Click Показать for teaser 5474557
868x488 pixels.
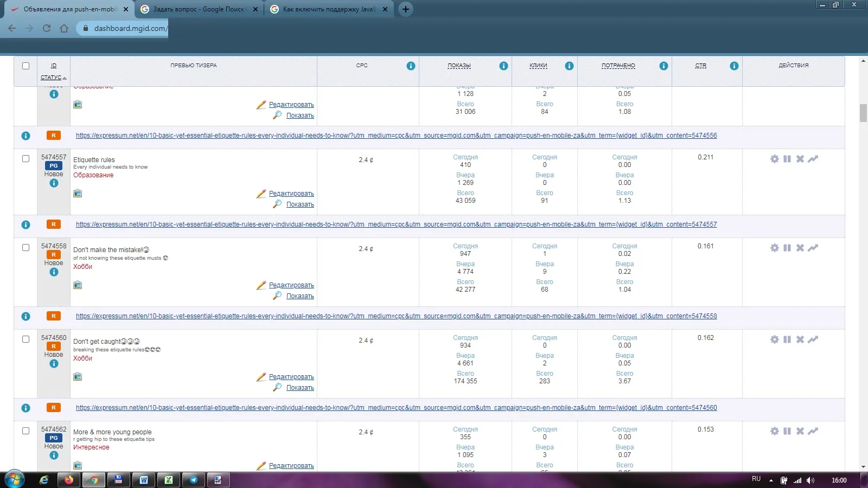point(300,204)
